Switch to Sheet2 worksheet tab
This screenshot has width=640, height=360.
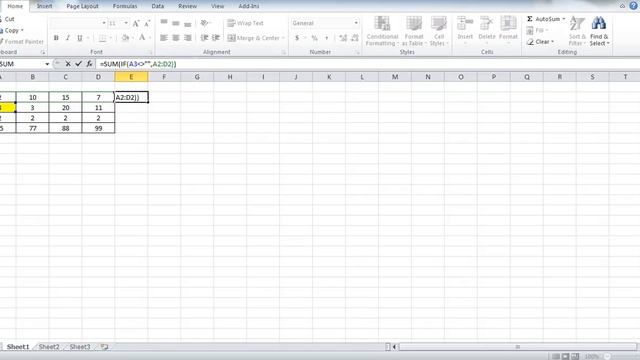click(49, 347)
